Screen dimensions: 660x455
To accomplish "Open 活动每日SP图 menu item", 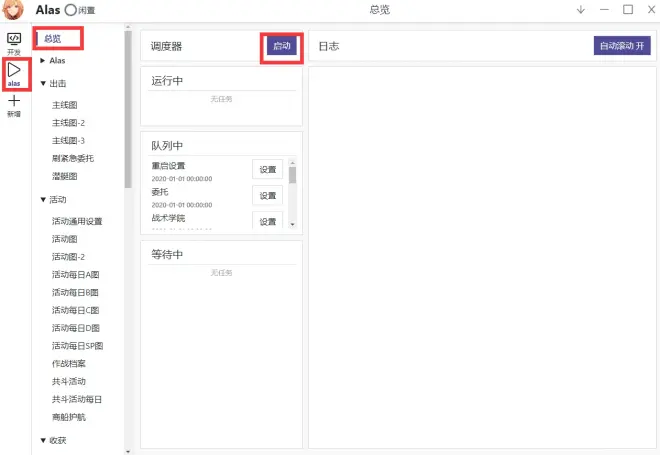I will [x=77, y=346].
